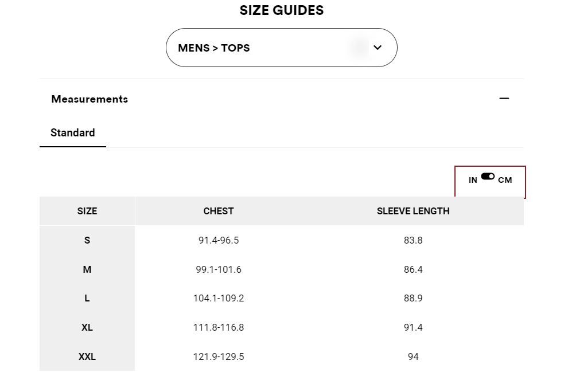Select the CM unit label
Screen dimensions: 568x392
click(505, 181)
